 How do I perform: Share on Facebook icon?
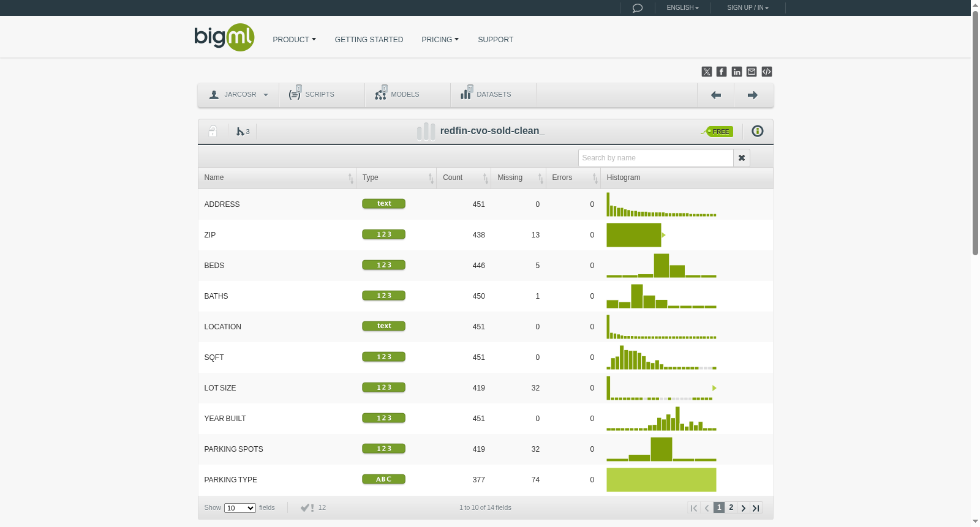(x=722, y=72)
